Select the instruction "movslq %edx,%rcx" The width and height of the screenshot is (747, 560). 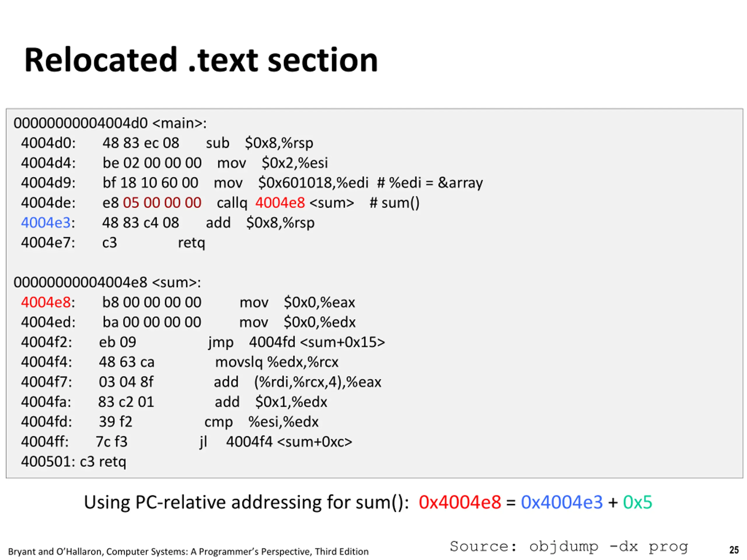tap(277, 362)
